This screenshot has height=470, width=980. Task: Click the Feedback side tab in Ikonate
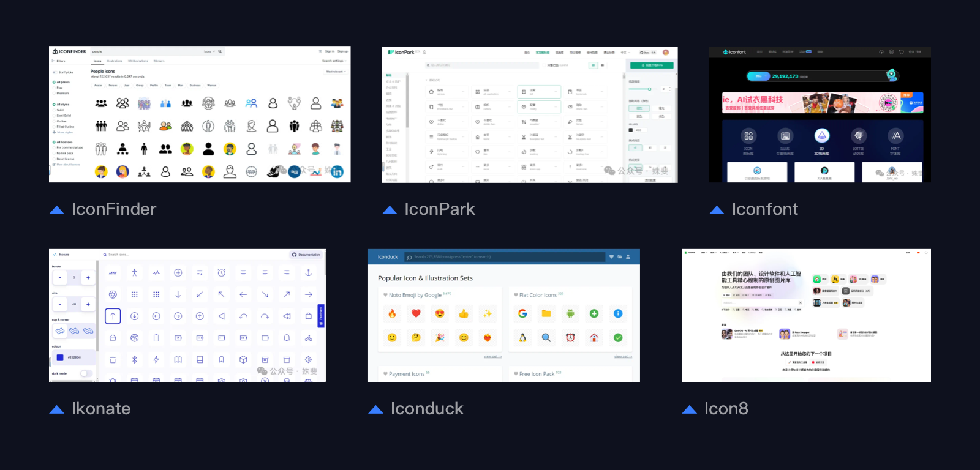click(x=320, y=315)
